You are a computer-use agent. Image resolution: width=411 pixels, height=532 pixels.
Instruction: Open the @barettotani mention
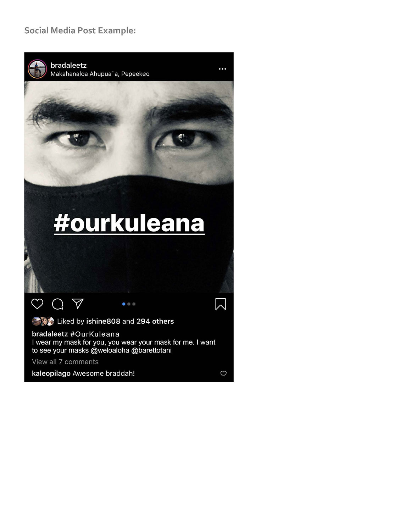click(151, 350)
